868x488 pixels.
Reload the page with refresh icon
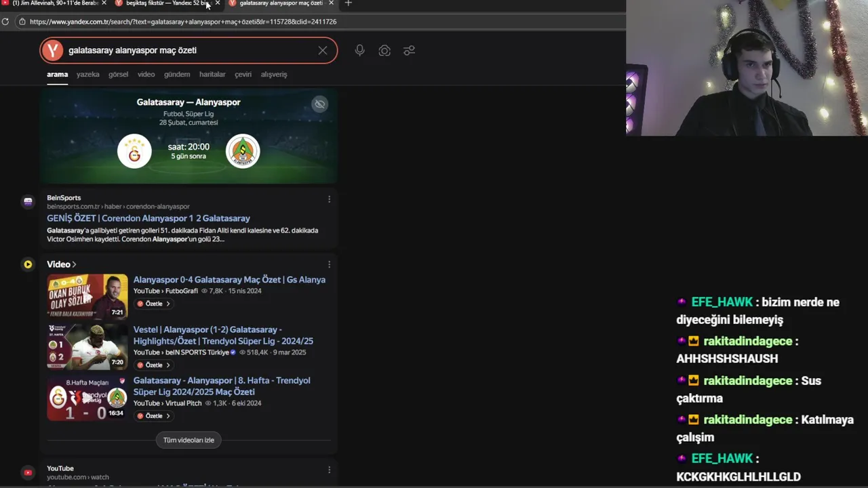point(5,22)
